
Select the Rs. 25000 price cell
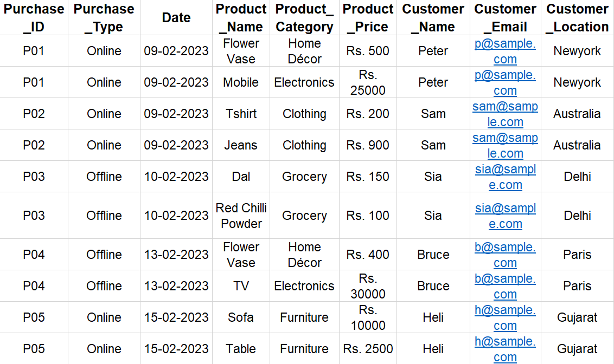tap(368, 82)
